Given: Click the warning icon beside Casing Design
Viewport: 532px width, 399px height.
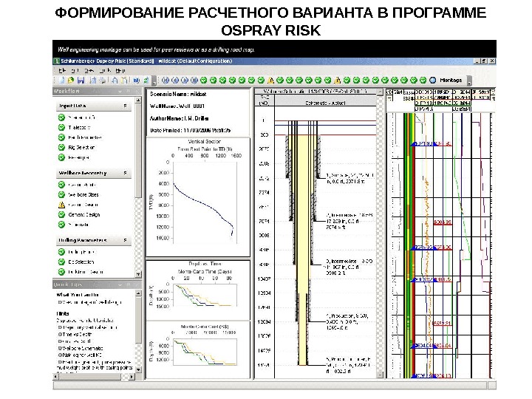Looking at the screenshot, I should tap(61, 205).
